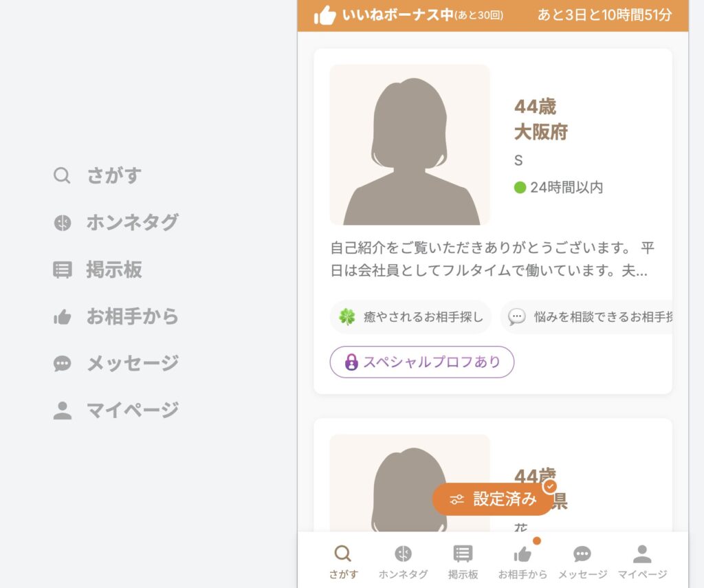Tap the 44歳 大阪府 profile photo
This screenshot has height=588, width=704.
[410, 141]
